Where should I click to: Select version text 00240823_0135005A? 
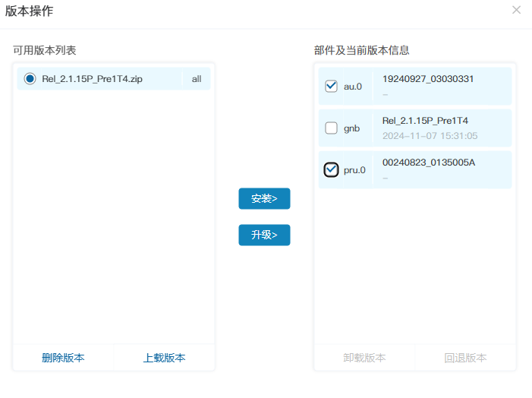coord(429,163)
